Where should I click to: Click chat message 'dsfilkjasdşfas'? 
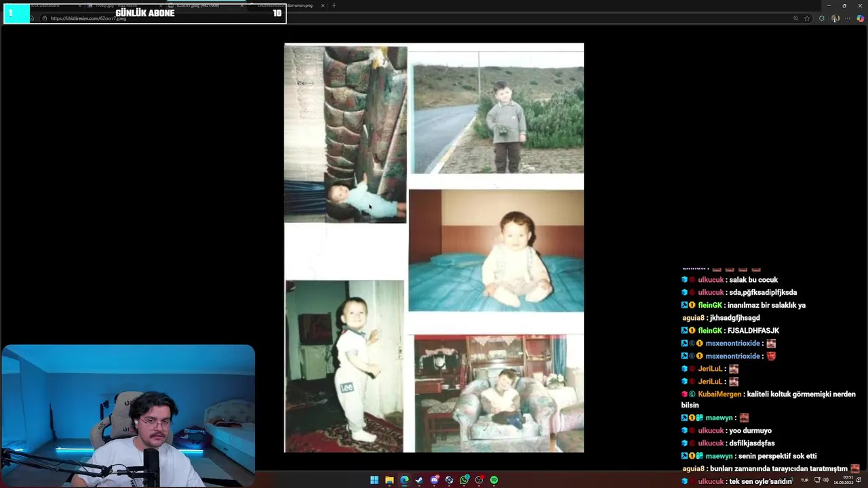coord(752,443)
